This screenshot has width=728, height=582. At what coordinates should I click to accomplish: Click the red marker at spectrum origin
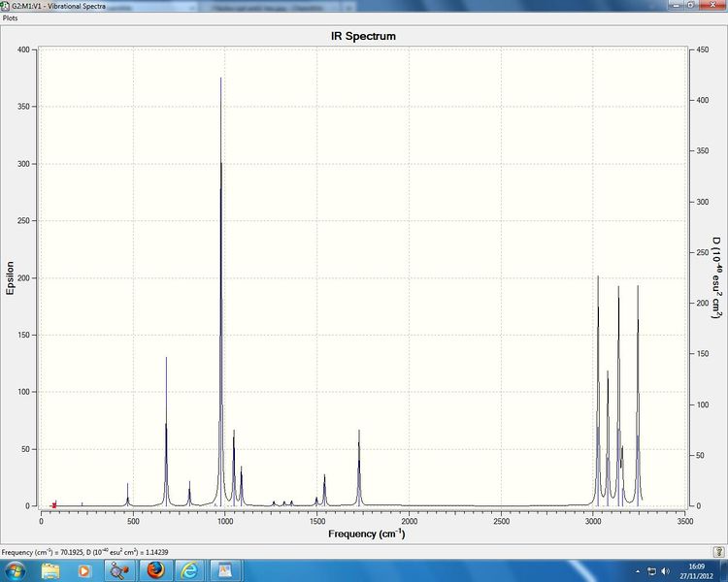click(53, 505)
